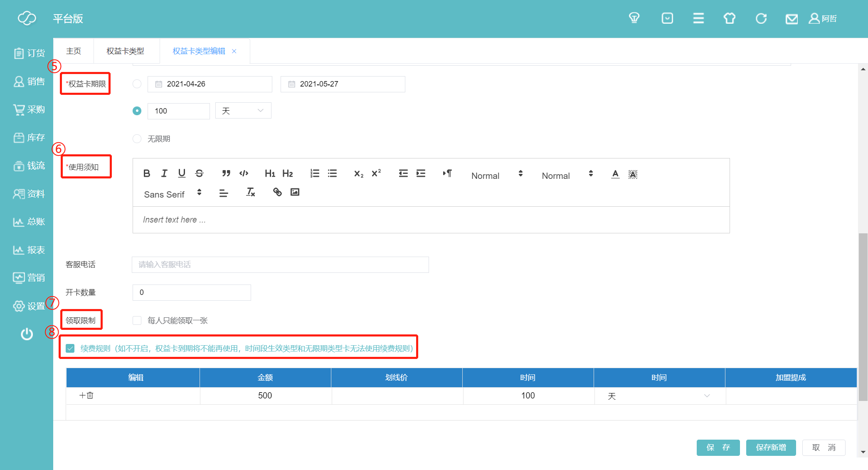Select the 无限期 radio option
The width and height of the screenshot is (868, 470).
click(137, 139)
